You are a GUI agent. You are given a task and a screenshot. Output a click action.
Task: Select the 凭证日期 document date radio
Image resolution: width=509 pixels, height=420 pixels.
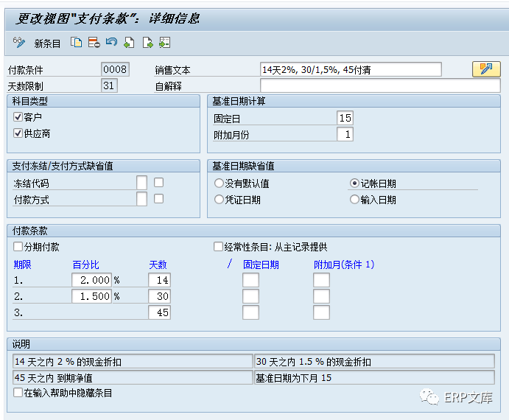pos(219,200)
